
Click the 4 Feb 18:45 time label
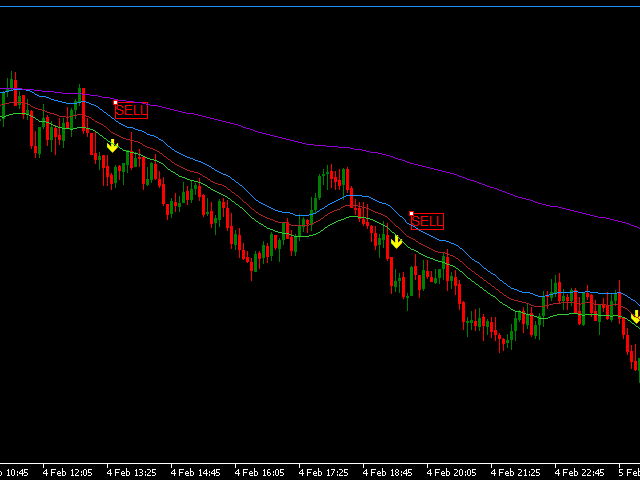(x=388, y=471)
